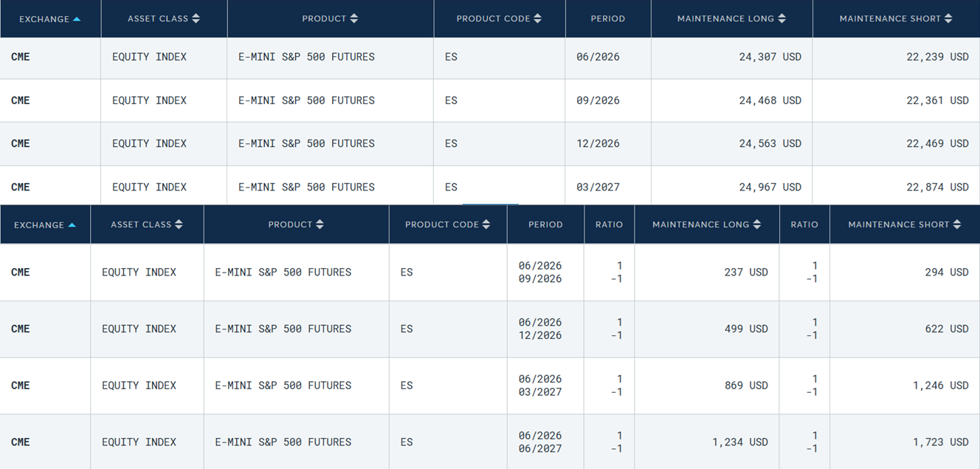Sort spread table by Product Code arrows
The width and height of the screenshot is (980, 469).
(486, 225)
